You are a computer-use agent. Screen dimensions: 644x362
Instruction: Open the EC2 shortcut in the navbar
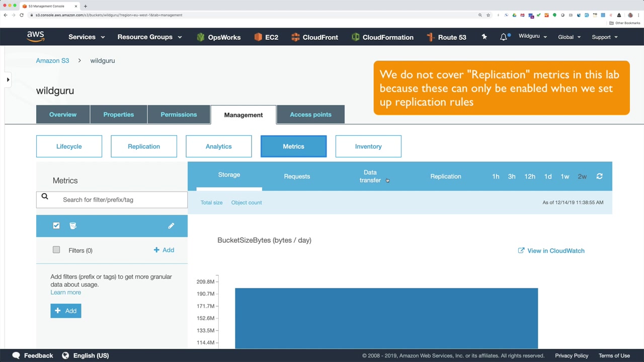(266, 37)
